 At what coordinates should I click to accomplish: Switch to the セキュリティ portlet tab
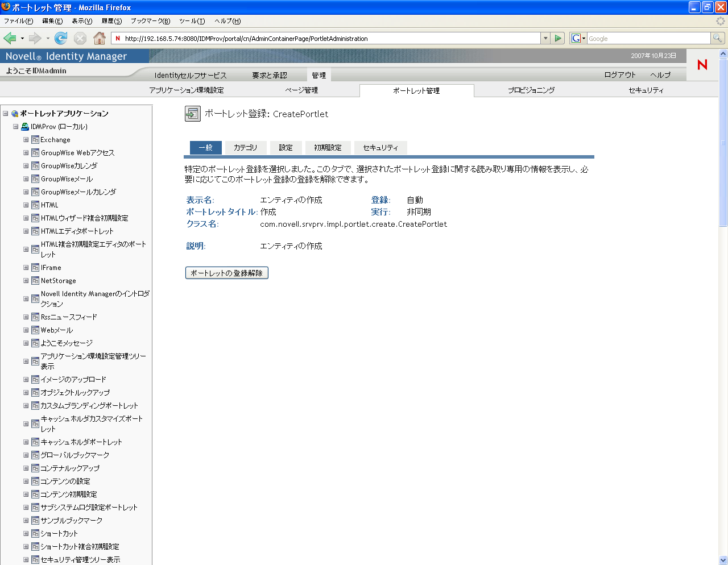[x=380, y=148]
